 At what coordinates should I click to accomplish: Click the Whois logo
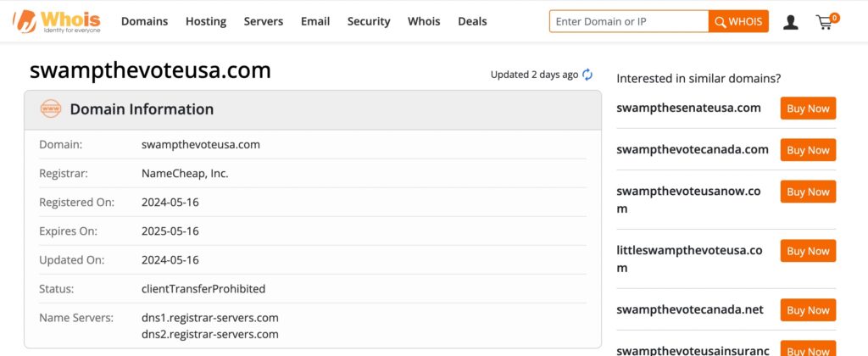point(57,21)
